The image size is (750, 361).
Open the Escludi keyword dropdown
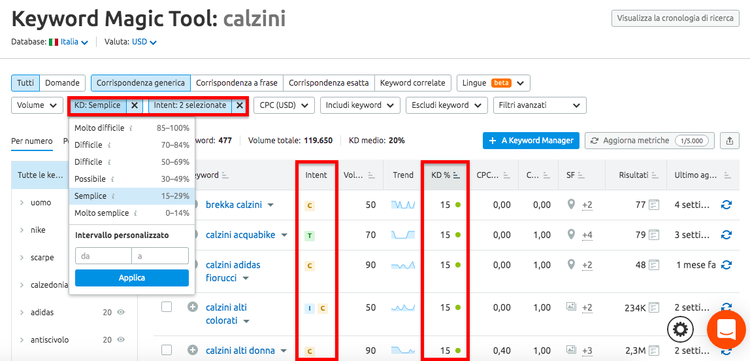[x=446, y=105]
